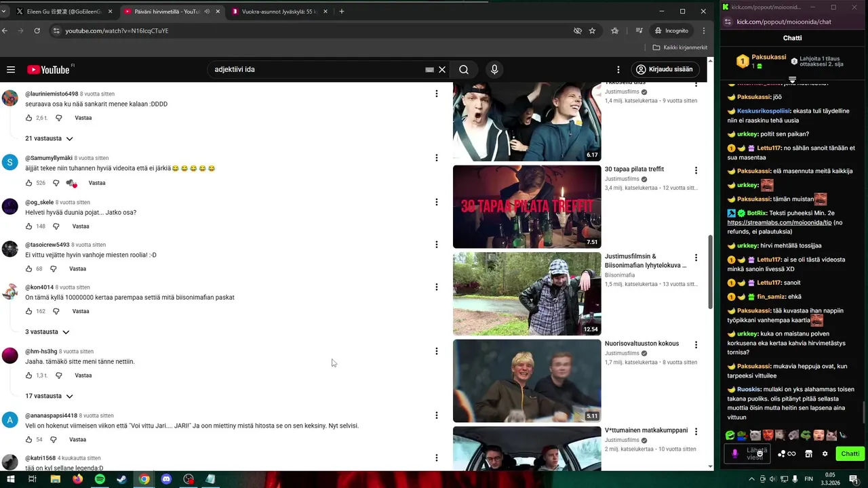Image resolution: width=868 pixels, height=488 pixels.
Task: Open the Biisonimafia lyhytelokuva video thumbnail
Action: (527, 293)
